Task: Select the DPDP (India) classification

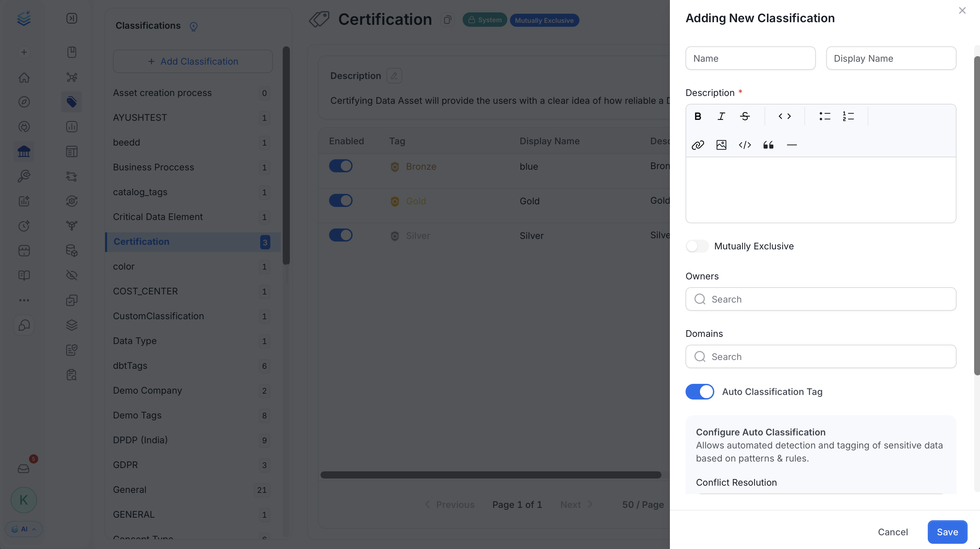Action: click(193, 440)
